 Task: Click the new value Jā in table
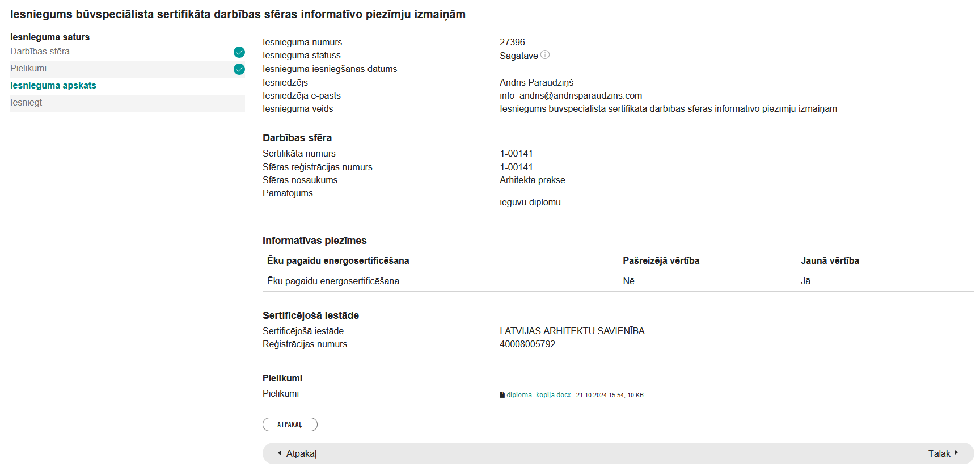pyautogui.click(x=805, y=281)
